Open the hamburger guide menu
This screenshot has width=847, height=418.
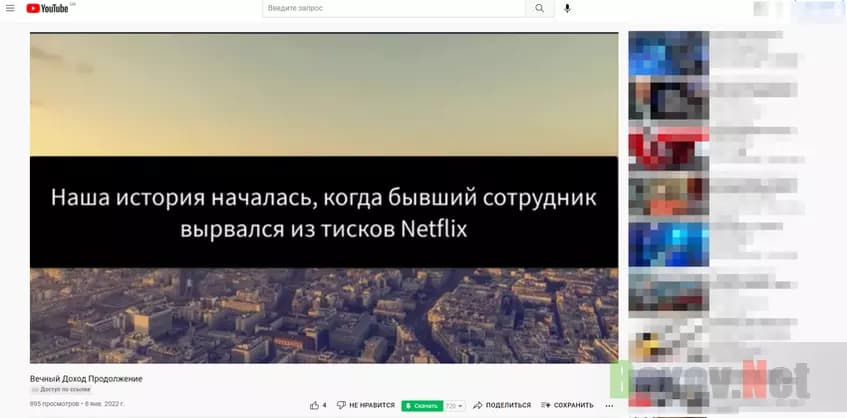coord(10,8)
